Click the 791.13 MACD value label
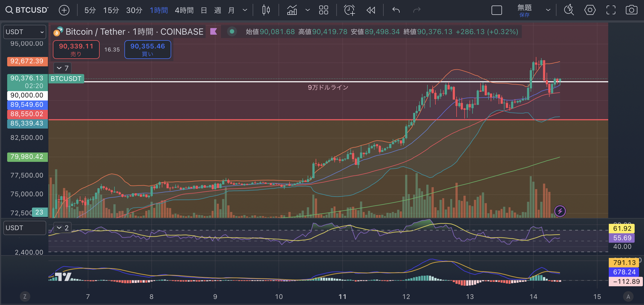This screenshot has width=644, height=305. pos(624,262)
